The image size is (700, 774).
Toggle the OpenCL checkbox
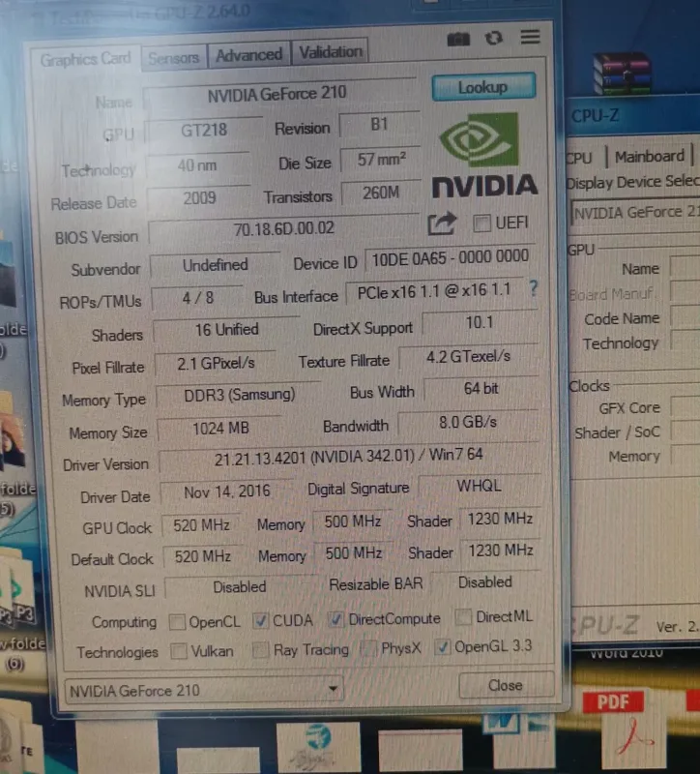177,622
